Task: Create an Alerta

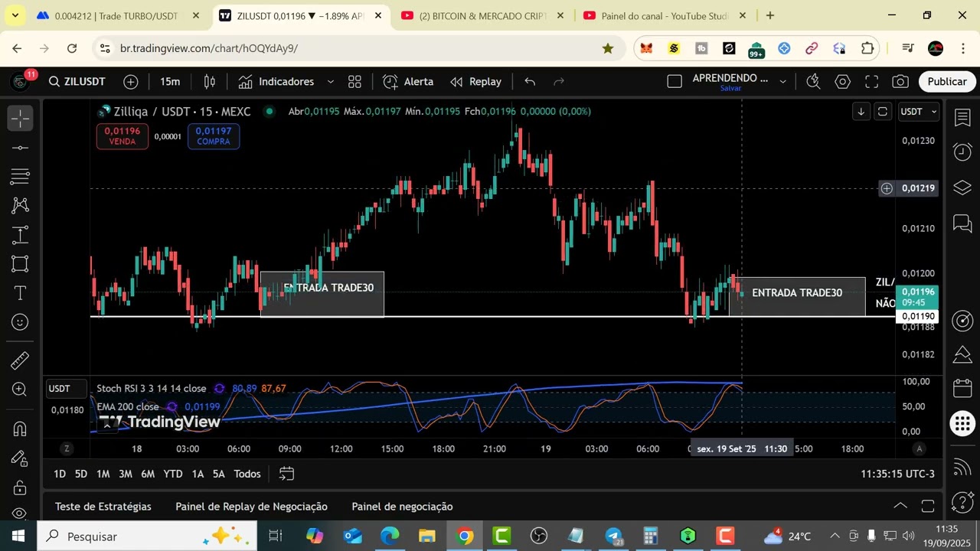Action: tap(408, 82)
